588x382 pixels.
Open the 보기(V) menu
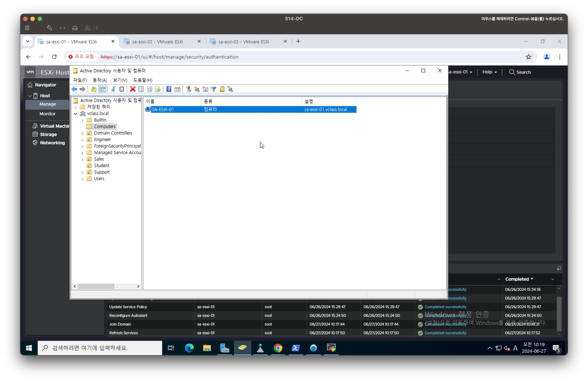[120, 80]
